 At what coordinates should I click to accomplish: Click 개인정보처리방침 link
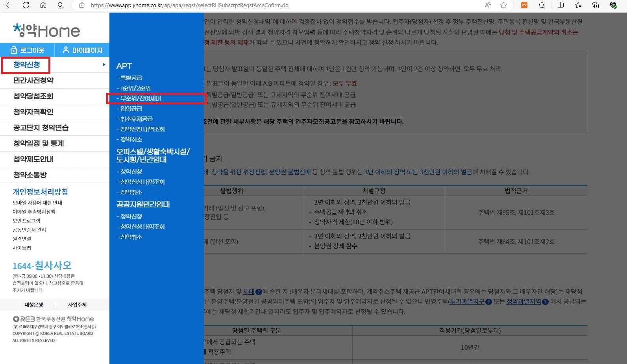tap(40, 192)
